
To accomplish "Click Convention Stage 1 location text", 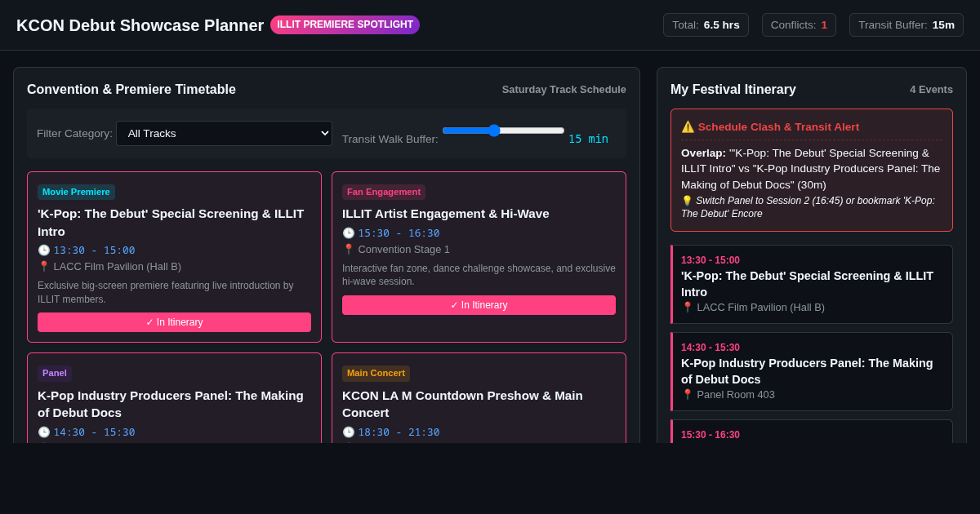I will 403,250.
